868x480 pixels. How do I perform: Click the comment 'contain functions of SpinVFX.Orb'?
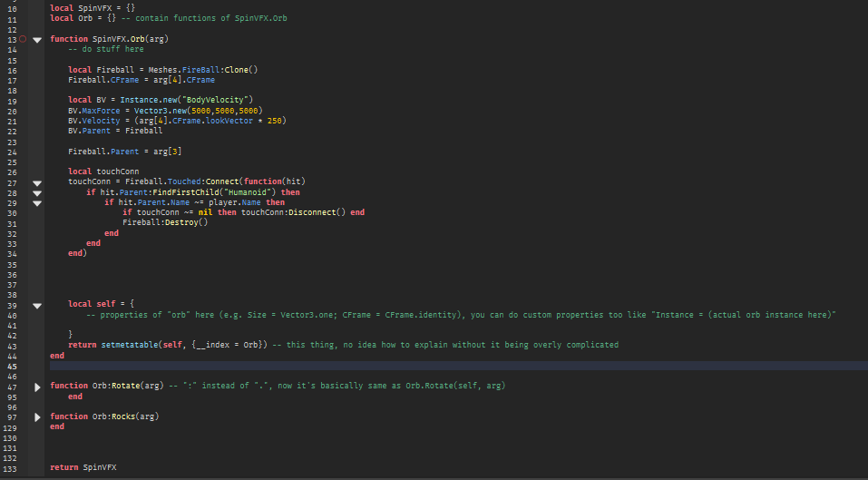tap(211, 18)
